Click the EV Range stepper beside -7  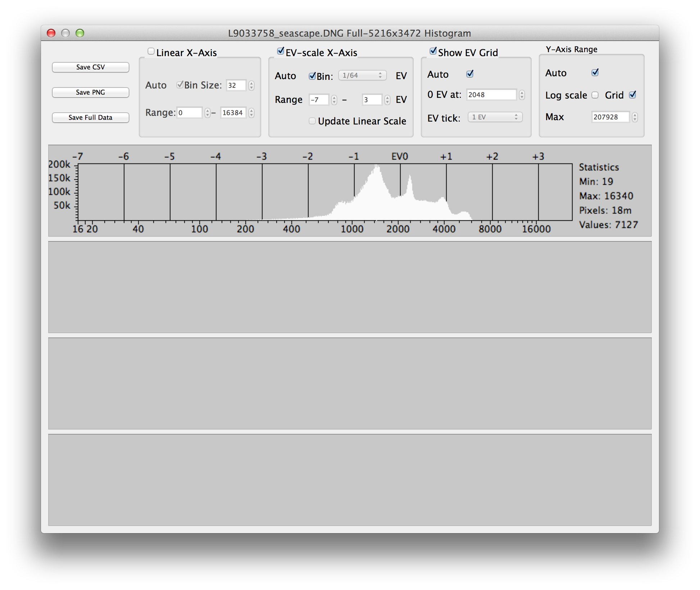[x=334, y=100]
